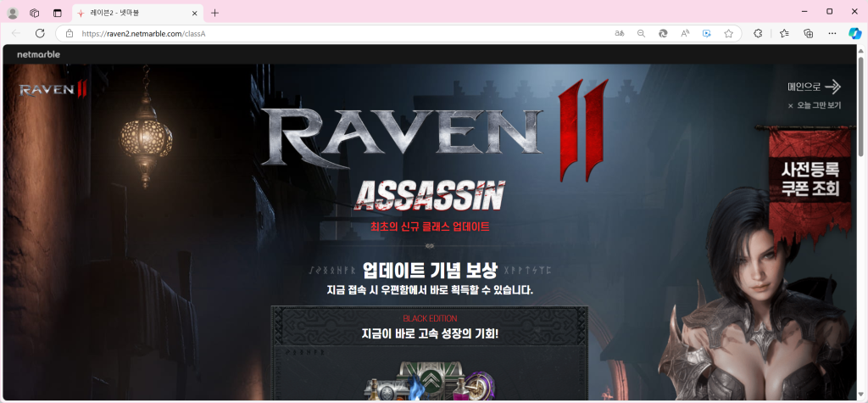The width and height of the screenshot is (868, 403).
Task: Click the large RAVEN II title logo
Action: pyautogui.click(x=435, y=131)
